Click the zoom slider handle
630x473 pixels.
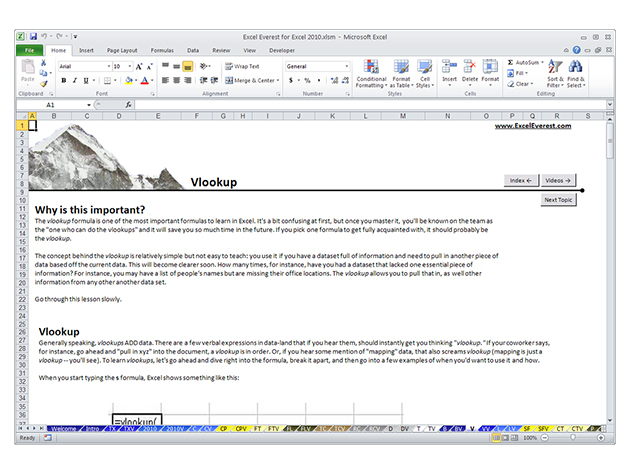click(573, 438)
